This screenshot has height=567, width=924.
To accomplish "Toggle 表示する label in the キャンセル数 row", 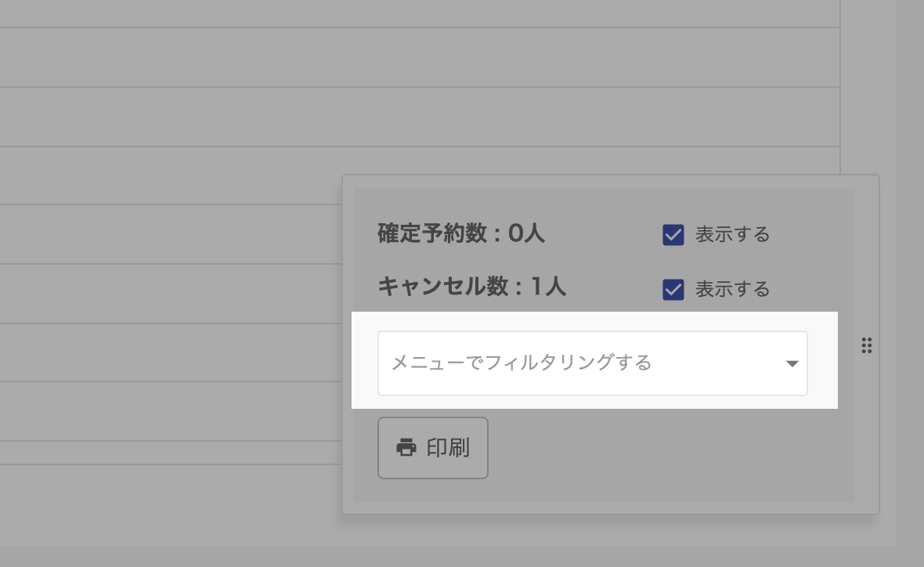I will click(x=732, y=290).
